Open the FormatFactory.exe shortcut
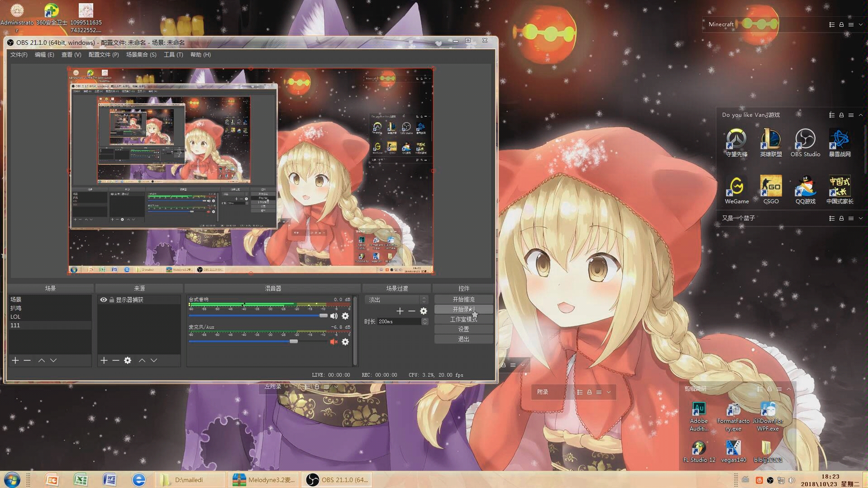Screen dimensions: 868x488 coord(733,416)
